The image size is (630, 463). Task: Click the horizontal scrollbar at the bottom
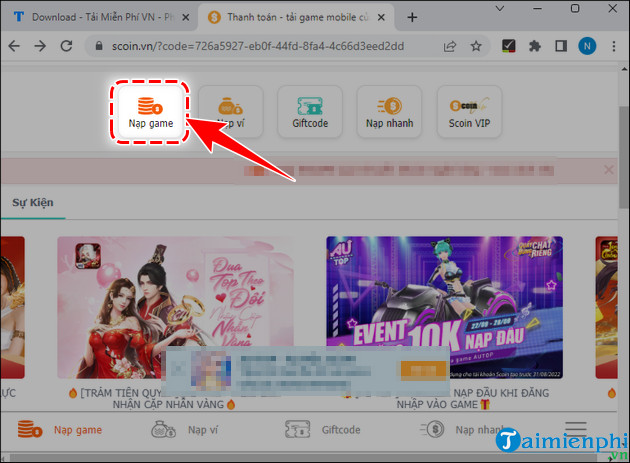click(304, 457)
